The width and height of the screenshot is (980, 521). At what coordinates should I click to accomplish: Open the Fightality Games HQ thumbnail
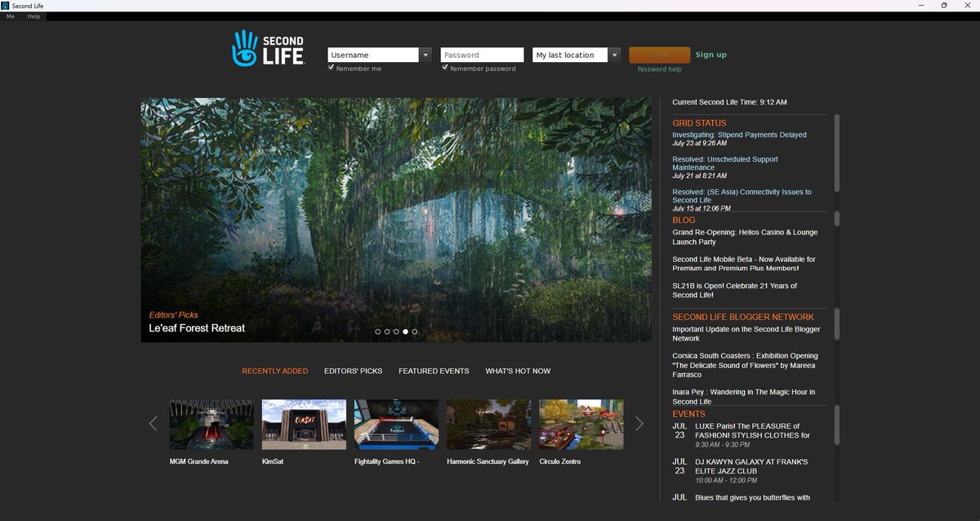coord(396,424)
